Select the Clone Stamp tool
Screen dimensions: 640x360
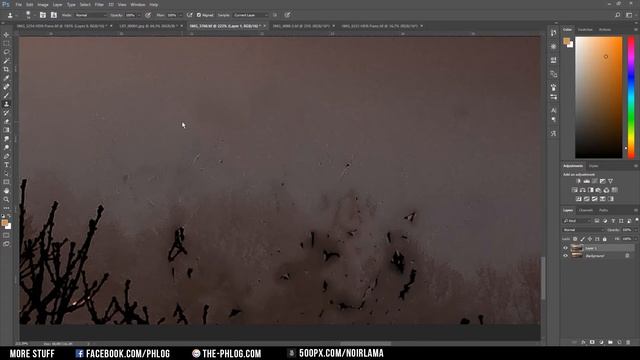coord(6,104)
